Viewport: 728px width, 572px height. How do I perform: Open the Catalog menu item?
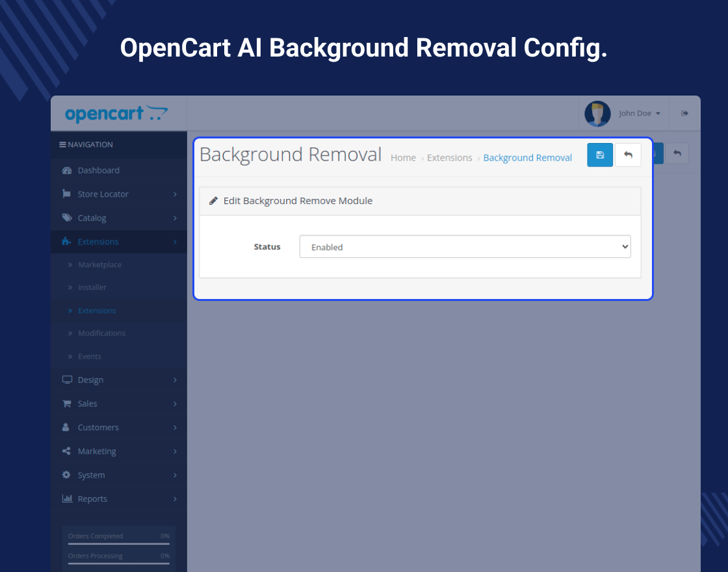pyautogui.click(x=119, y=218)
